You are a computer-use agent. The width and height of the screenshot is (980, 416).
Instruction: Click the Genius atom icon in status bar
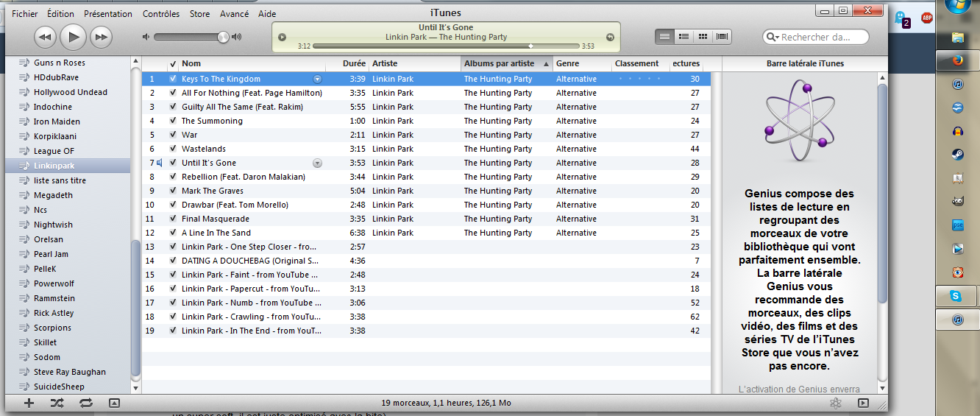point(835,403)
